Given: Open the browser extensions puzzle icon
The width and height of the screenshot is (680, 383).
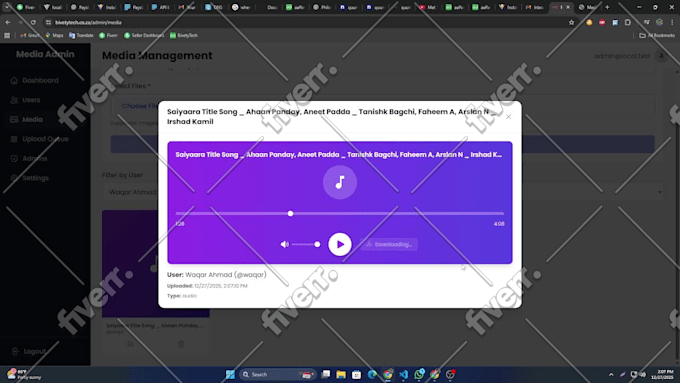Looking at the screenshot, I should pos(628,22).
